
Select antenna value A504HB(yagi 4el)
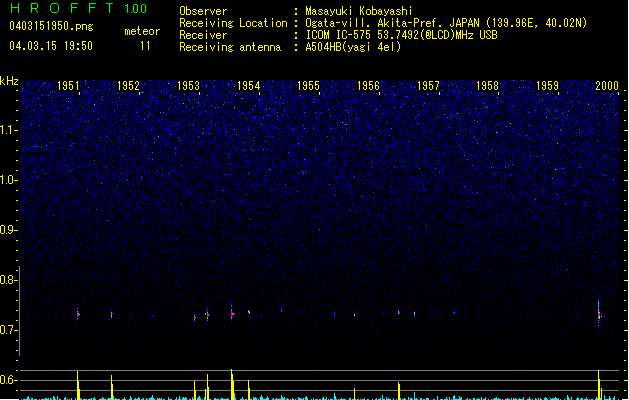[353, 47]
